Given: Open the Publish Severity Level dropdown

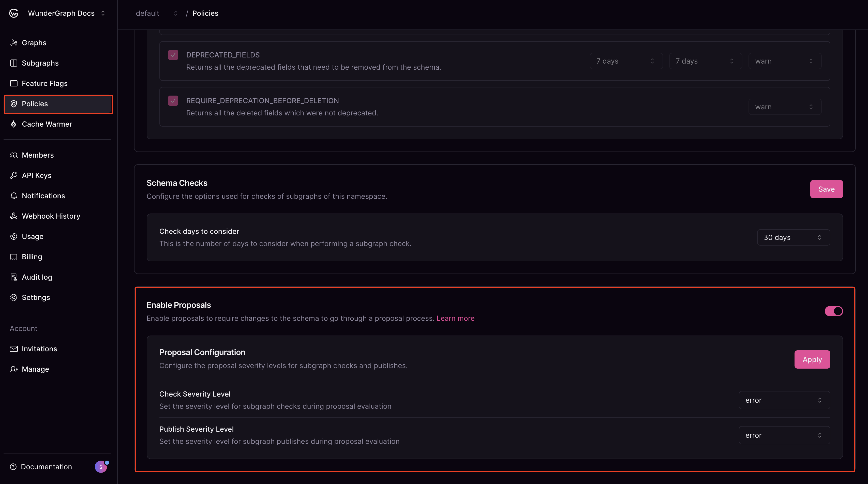Looking at the screenshot, I should (784, 435).
